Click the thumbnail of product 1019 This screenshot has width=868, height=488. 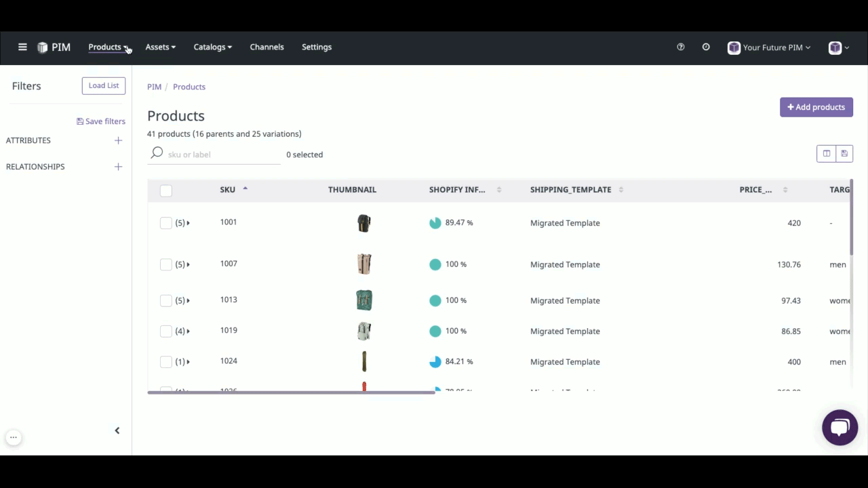point(364,331)
